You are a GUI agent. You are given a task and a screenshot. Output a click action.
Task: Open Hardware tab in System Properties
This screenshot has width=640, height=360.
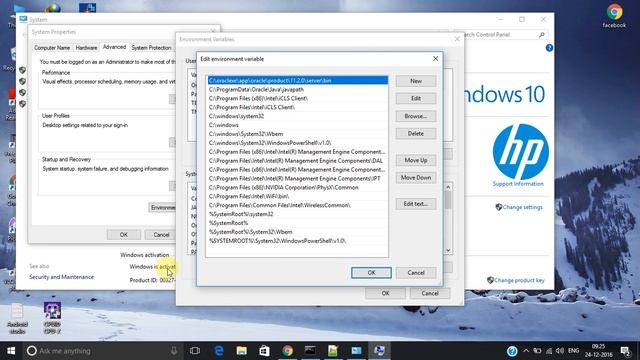tap(86, 48)
